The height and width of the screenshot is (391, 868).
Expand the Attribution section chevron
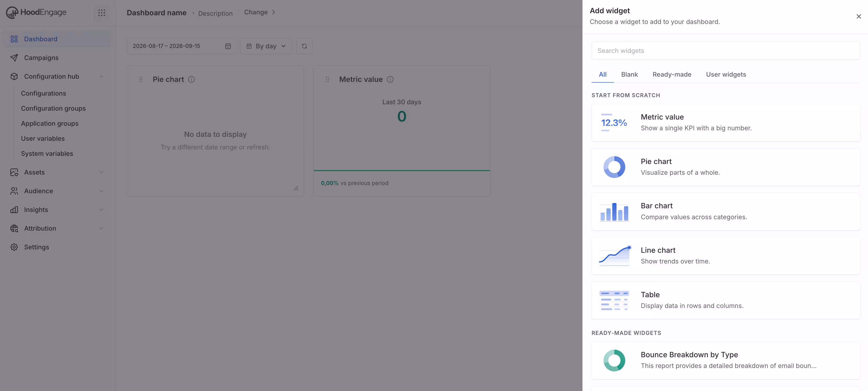(x=101, y=229)
